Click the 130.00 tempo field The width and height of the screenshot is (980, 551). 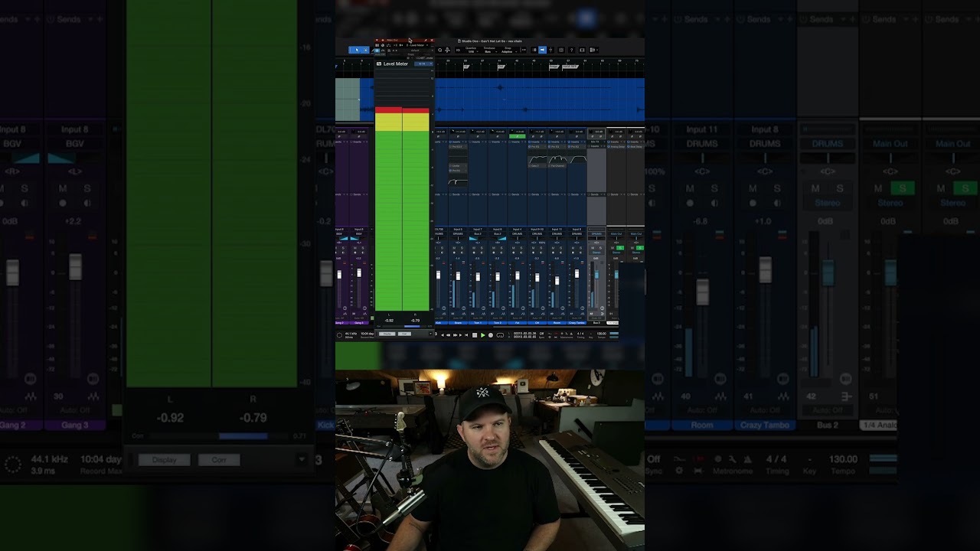[601, 334]
